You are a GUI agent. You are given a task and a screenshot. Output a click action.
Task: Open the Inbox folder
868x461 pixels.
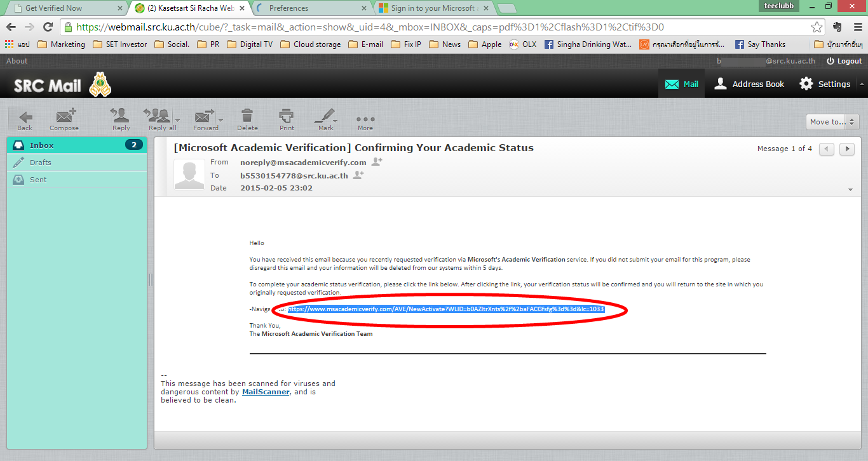pyautogui.click(x=76, y=145)
